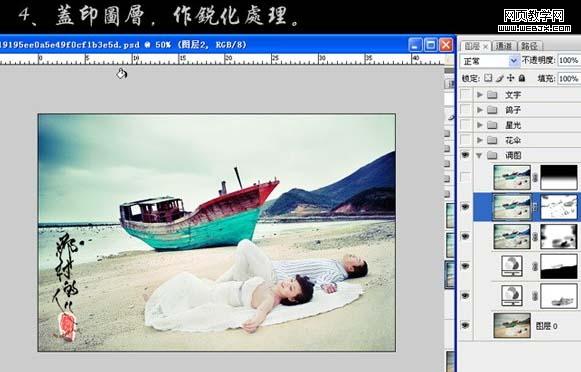Click link icon on boat-shaped mask adjustment layer
581x372 pixels.
point(535,296)
